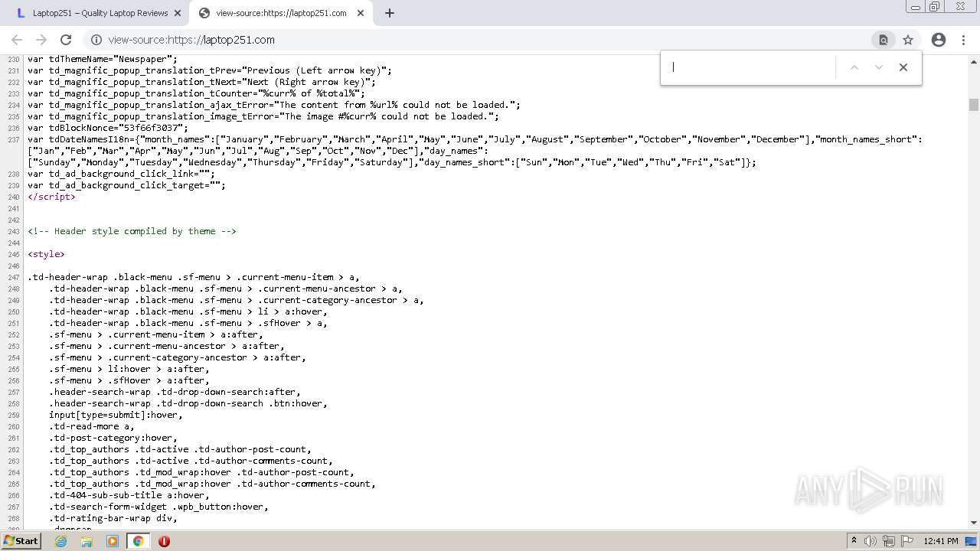The image size is (980, 551).
Task: Click the .td-404-sub-sub-title a:hover line
Action: point(129,495)
